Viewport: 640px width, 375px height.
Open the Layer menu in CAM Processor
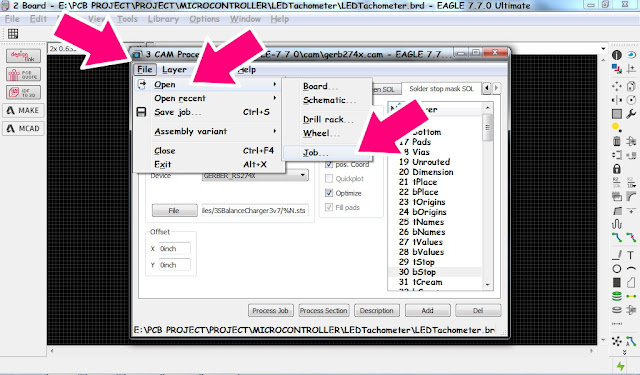tap(174, 69)
